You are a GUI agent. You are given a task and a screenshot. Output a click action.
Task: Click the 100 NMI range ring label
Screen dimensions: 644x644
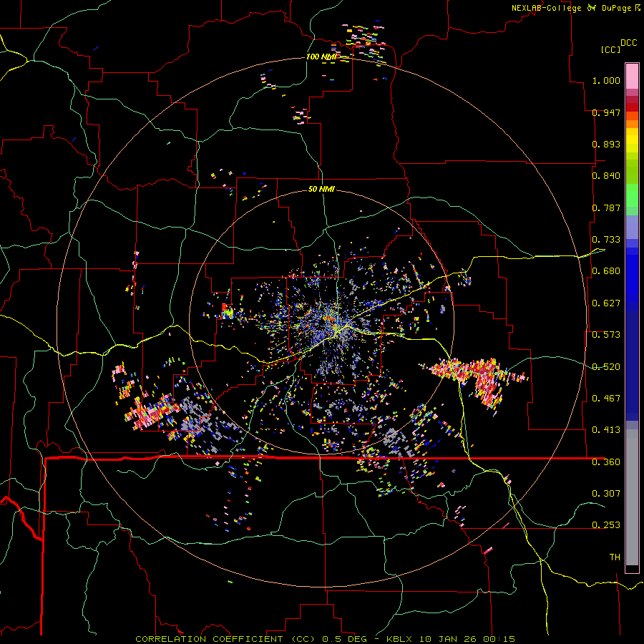click(321, 57)
